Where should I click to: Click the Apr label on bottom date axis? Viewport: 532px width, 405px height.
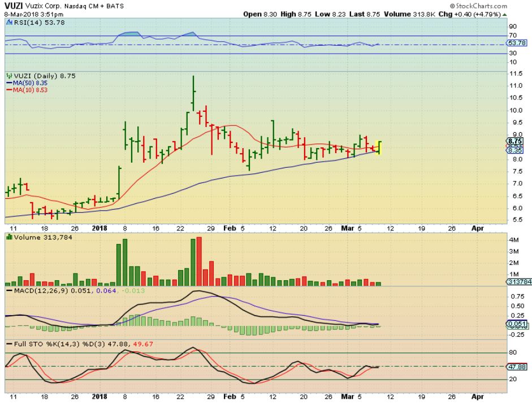(477, 396)
